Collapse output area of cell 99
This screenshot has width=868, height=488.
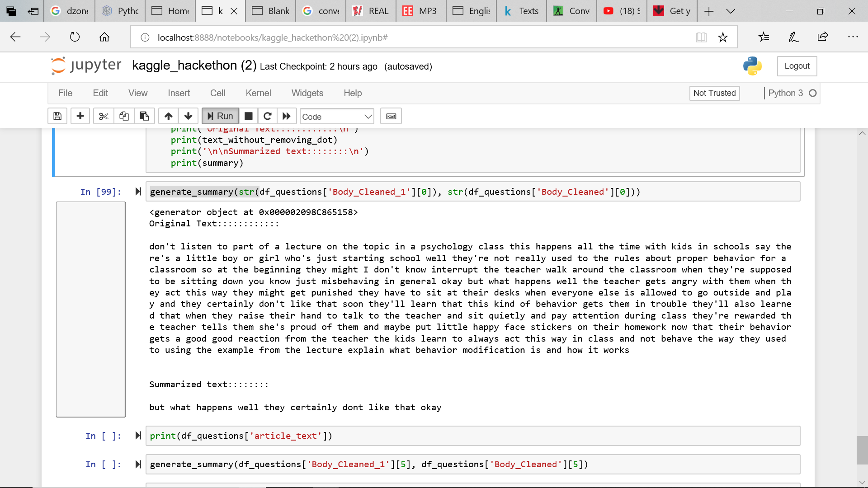90,309
